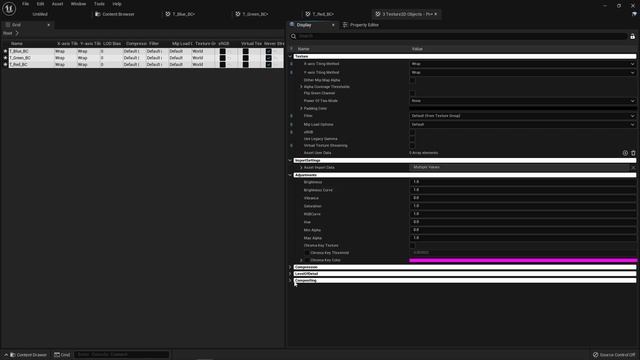Toggle Use Legacy Gamma checkbox
This screenshot has height=360, width=640.
click(412, 139)
